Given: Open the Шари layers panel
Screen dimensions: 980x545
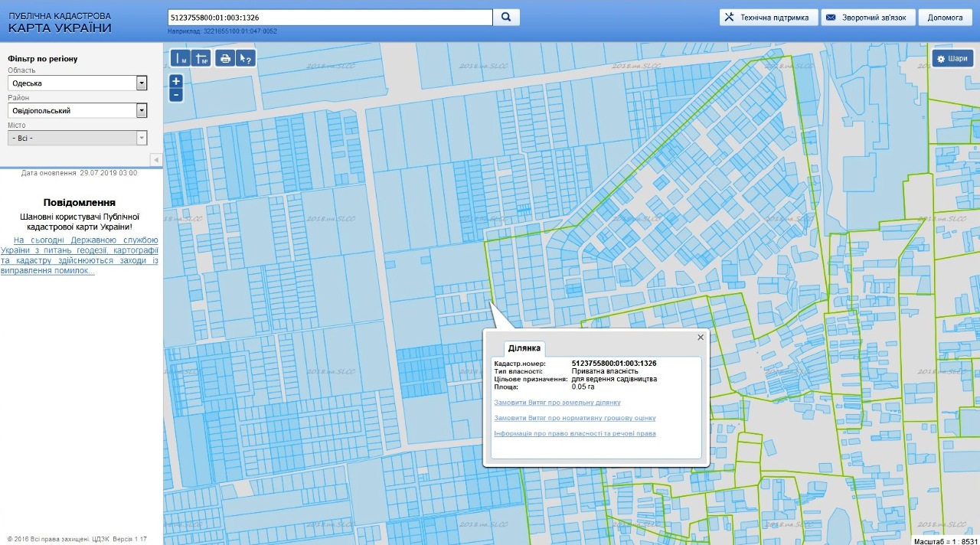Looking at the screenshot, I should [x=952, y=58].
